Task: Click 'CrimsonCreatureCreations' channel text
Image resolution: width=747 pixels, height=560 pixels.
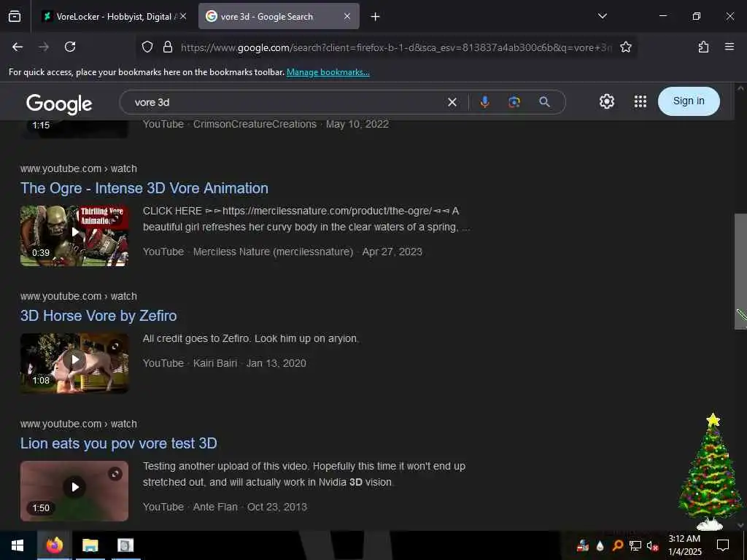Action: point(255,124)
